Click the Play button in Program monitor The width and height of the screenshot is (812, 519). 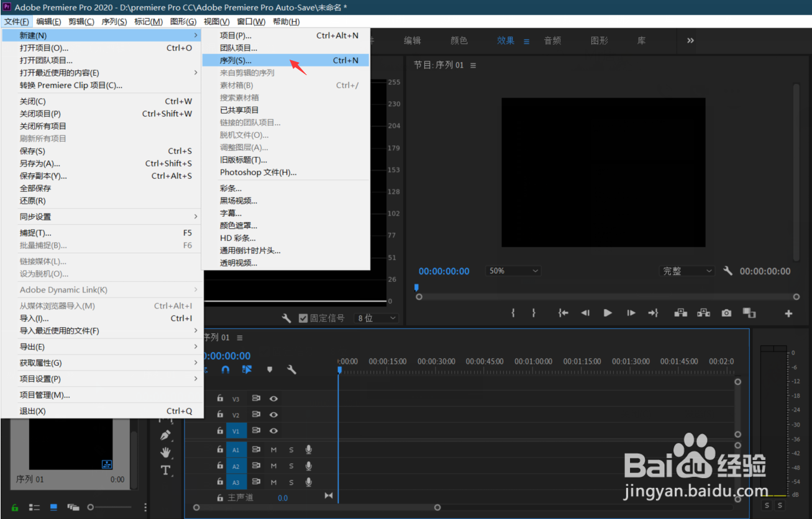tap(608, 313)
